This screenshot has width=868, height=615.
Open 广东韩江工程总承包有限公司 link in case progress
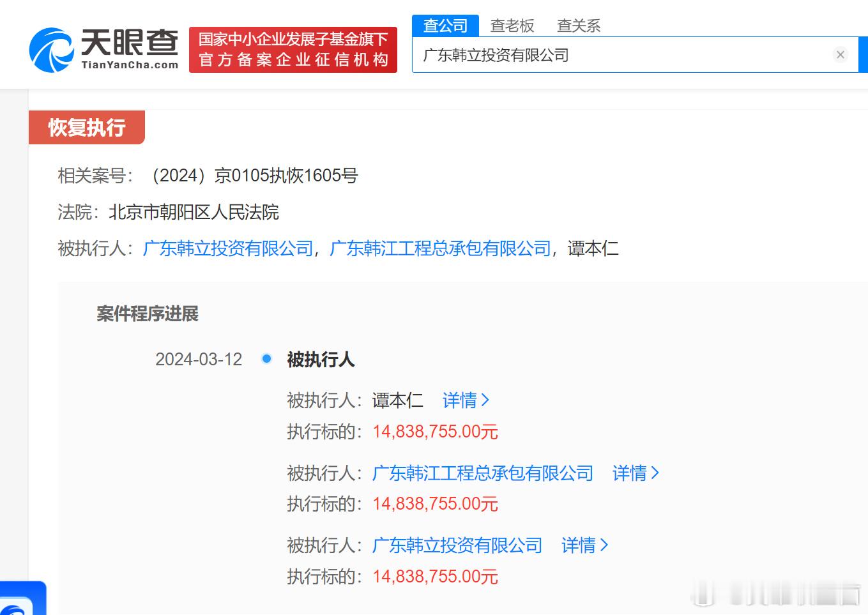click(483, 473)
